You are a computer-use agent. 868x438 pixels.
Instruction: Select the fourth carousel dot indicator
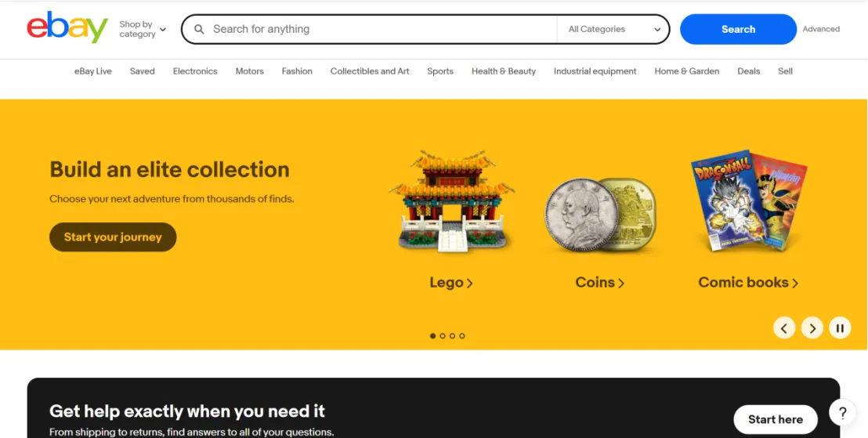coord(462,335)
